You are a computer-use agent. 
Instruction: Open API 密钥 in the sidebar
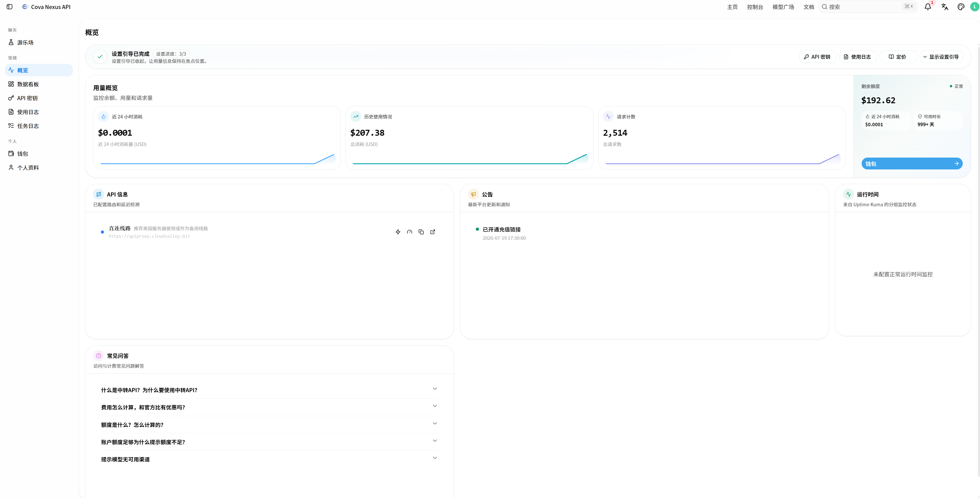pos(39,98)
